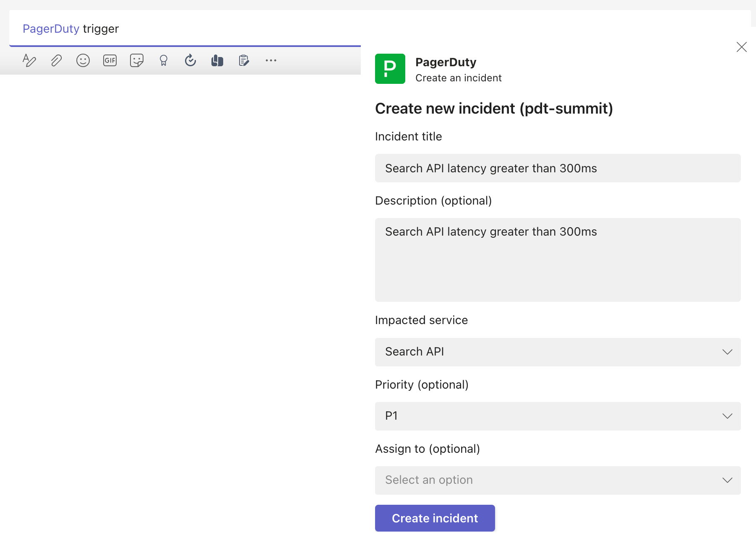The width and height of the screenshot is (756, 545).
Task: Expand the Impacted service dropdown
Action: [558, 352]
